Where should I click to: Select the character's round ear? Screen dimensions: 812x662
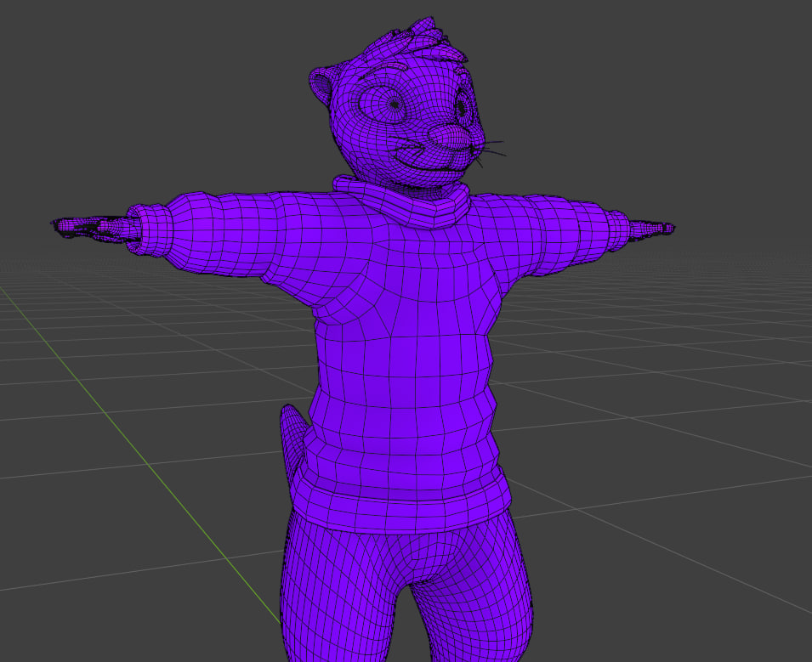pyautogui.click(x=322, y=85)
